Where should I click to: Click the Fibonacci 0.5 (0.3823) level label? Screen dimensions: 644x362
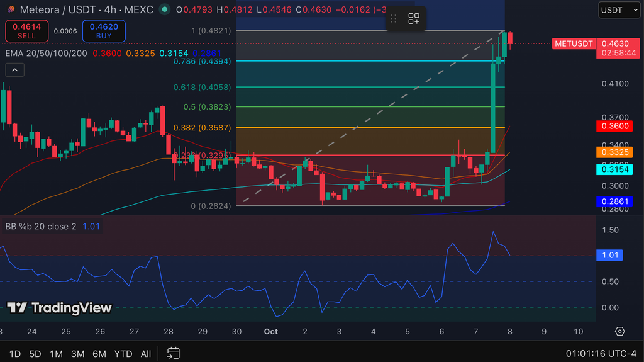208,106
